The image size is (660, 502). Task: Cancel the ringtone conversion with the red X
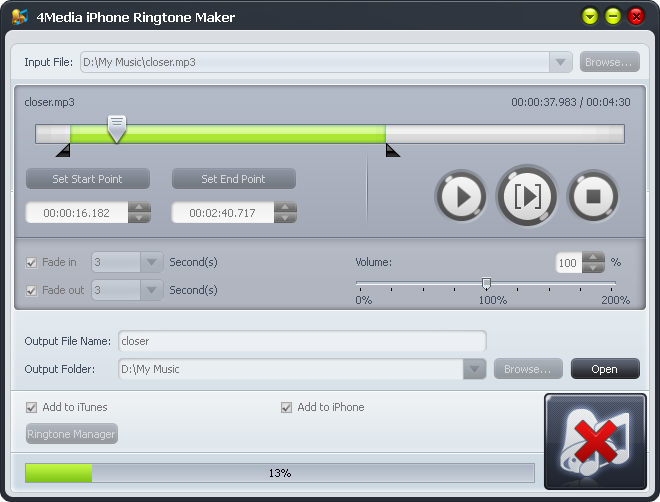click(x=596, y=442)
